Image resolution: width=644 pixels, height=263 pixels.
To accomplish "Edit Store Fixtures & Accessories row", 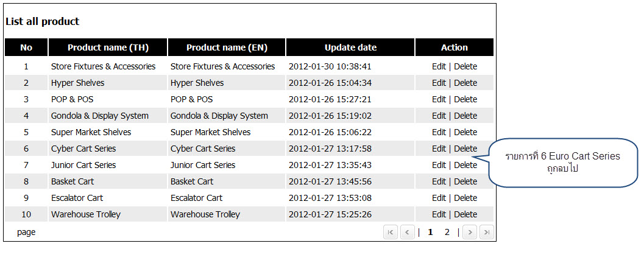I will pyautogui.click(x=439, y=66).
